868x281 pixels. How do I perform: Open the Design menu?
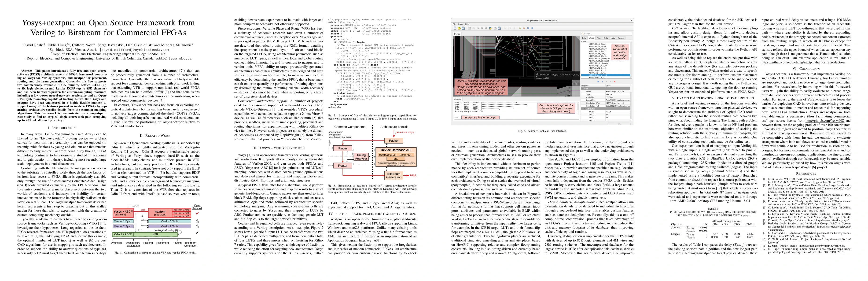tap(461, 24)
